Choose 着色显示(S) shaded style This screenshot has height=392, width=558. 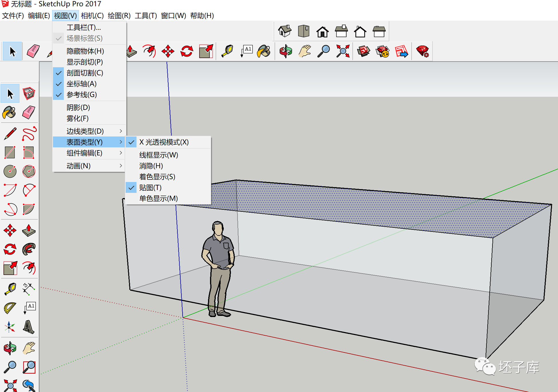(x=168, y=177)
